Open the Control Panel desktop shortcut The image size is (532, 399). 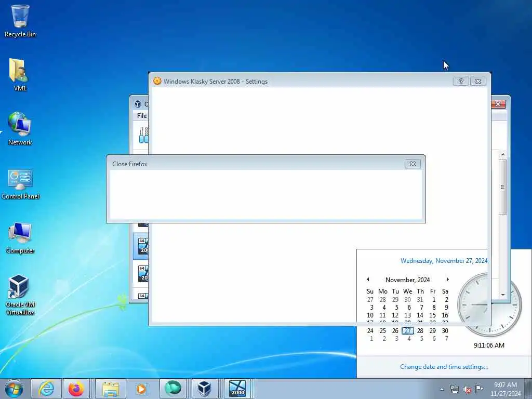coord(20,183)
